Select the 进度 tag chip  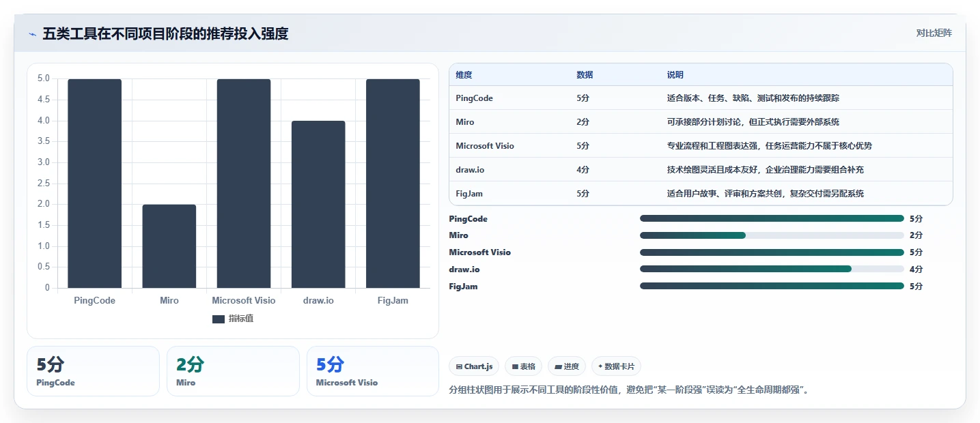pos(567,366)
